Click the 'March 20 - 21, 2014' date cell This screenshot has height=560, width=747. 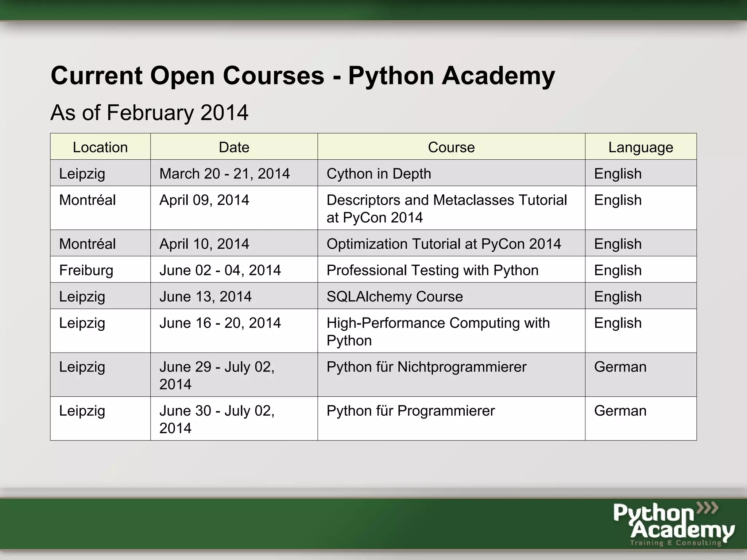tap(234, 173)
